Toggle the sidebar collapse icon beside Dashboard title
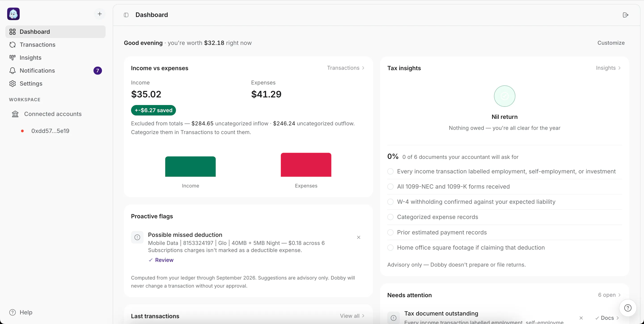This screenshot has width=644, height=324. pos(126,15)
